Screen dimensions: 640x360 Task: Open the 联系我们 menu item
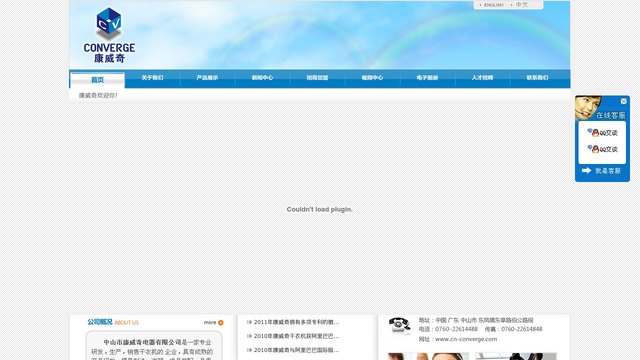pyautogui.click(x=538, y=78)
